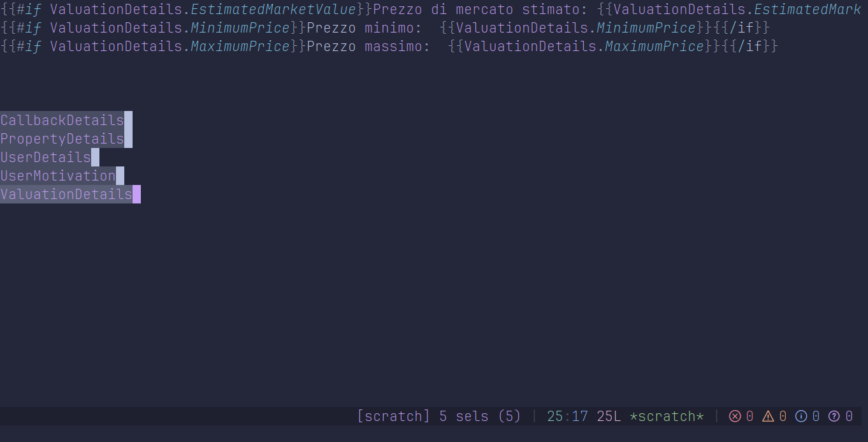
Task: Click the blue info diagnostics icon
Action: coord(801,416)
